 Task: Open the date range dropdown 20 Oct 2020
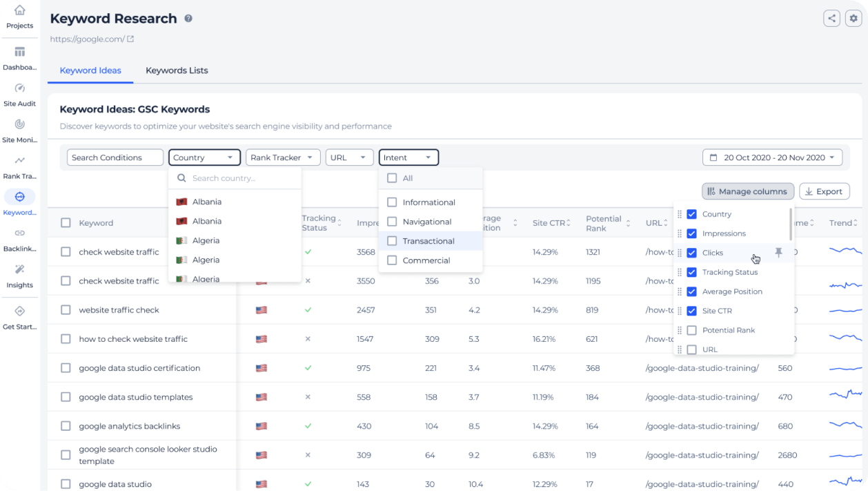click(772, 157)
